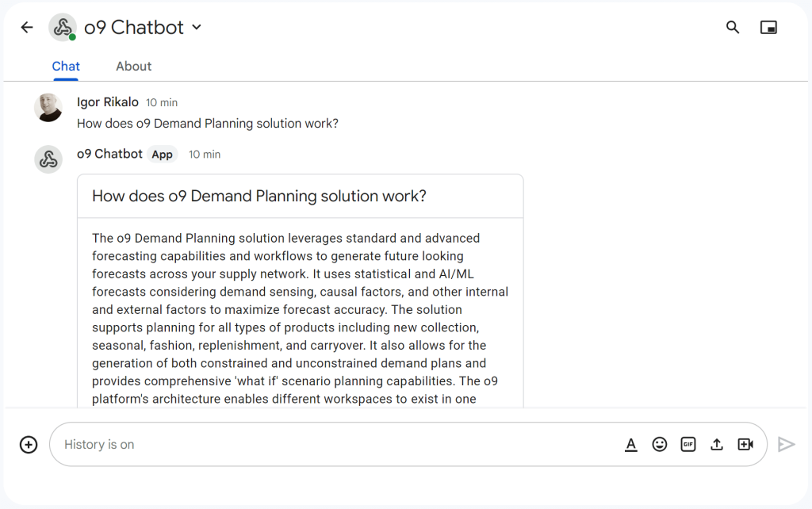This screenshot has height=509, width=812.
Task: Select the Chat tab
Action: point(66,67)
